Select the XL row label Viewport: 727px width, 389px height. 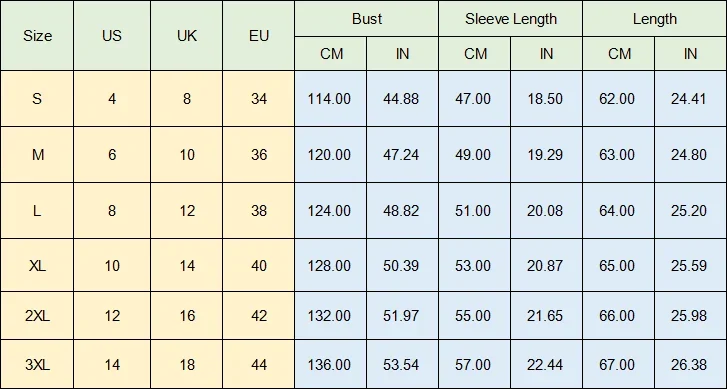(x=37, y=266)
